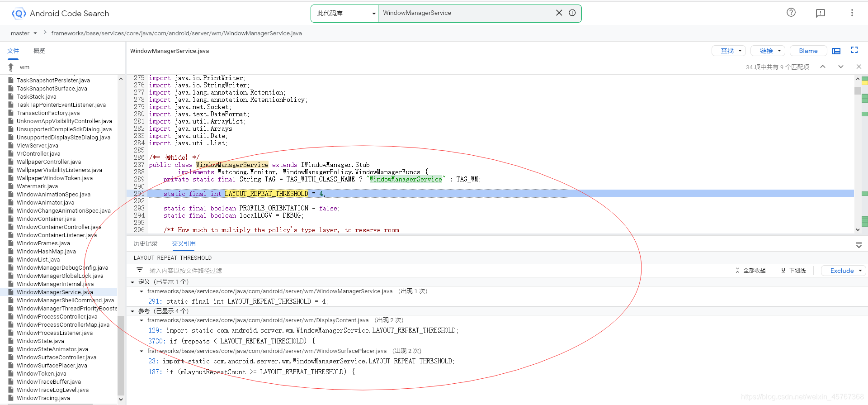This screenshot has height=405, width=868.
Task: Open WallpaperController.java in file list
Action: [x=49, y=162]
